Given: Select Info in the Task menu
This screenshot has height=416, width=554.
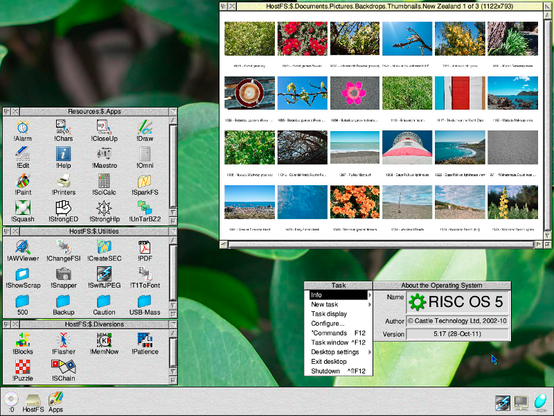Looking at the screenshot, I should (338, 295).
